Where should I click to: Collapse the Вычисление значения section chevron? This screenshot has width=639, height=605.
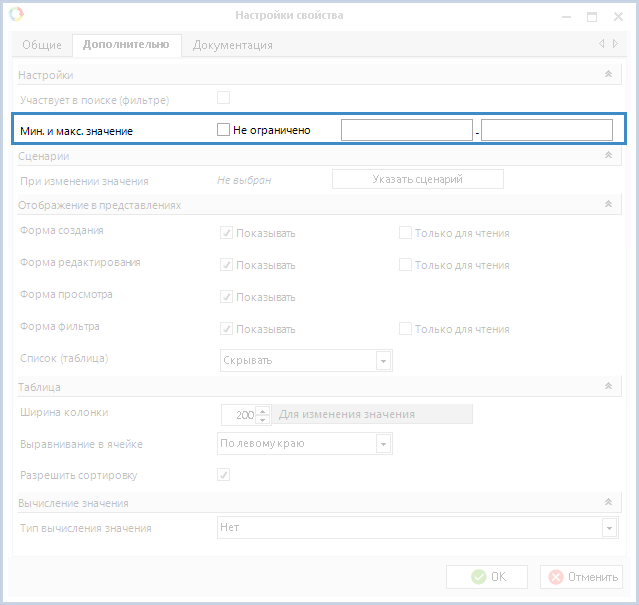(x=608, y=502)
